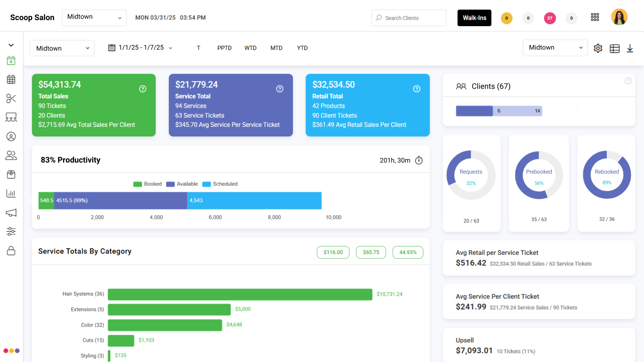The height and width of the screenshot is (362, 644).
Task: Open the bar chart reports icon
Action: (11, 193)
